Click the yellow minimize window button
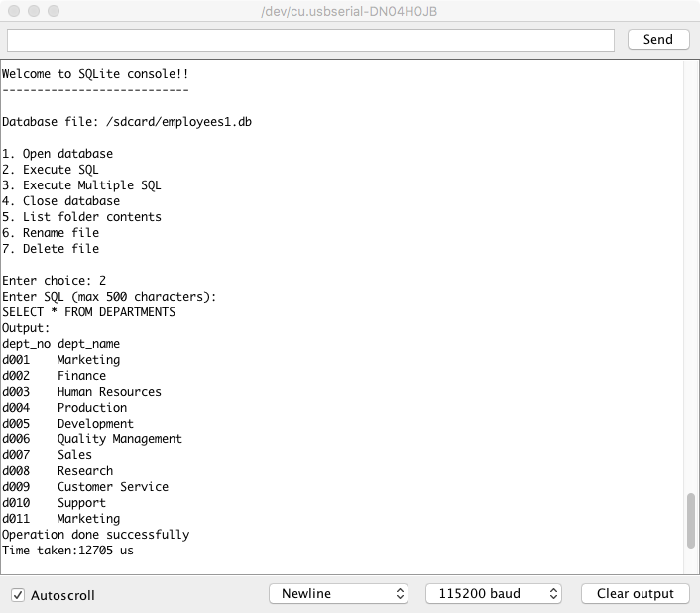700x613 pixels. tap(33, 11)
